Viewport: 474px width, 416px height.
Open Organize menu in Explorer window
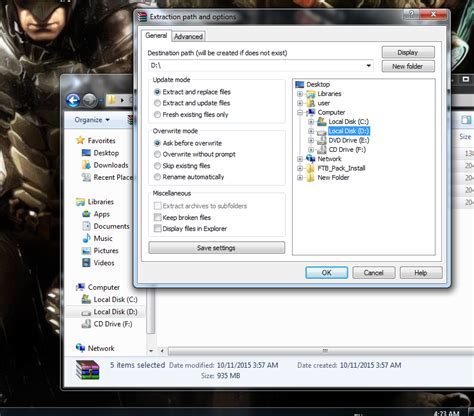click(x=92, y=120)
